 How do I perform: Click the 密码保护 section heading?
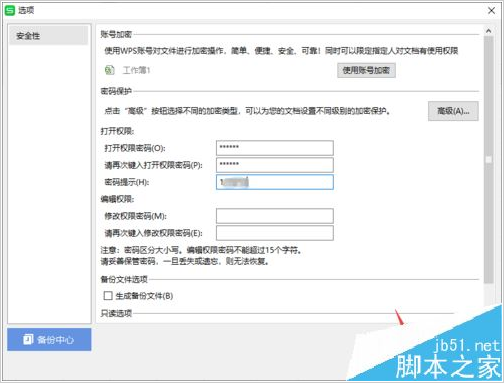pos(116,91)
